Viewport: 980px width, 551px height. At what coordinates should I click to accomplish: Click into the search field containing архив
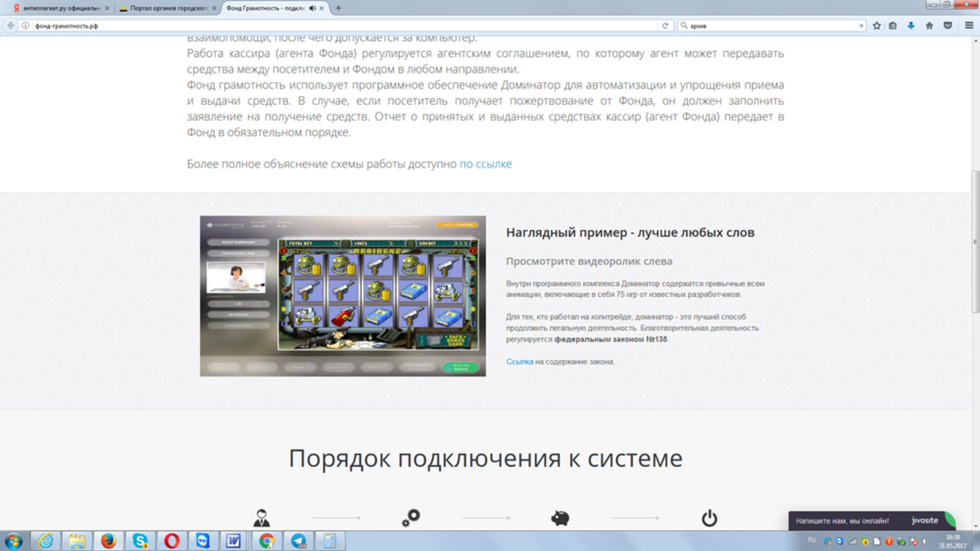(x=771, y=25)
